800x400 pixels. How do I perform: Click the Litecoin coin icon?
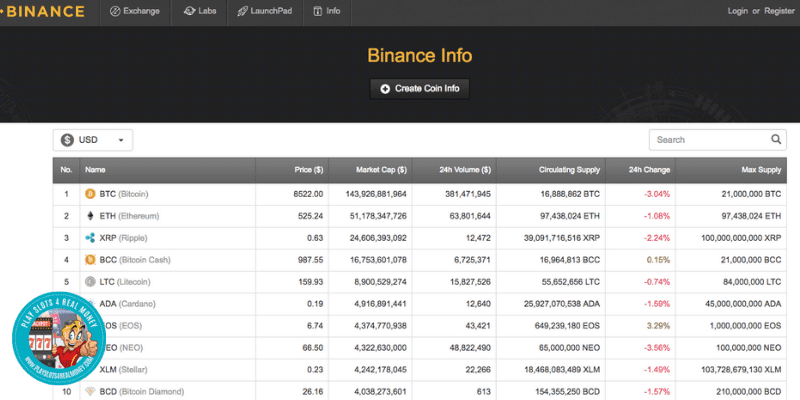(x=90, y=282)
